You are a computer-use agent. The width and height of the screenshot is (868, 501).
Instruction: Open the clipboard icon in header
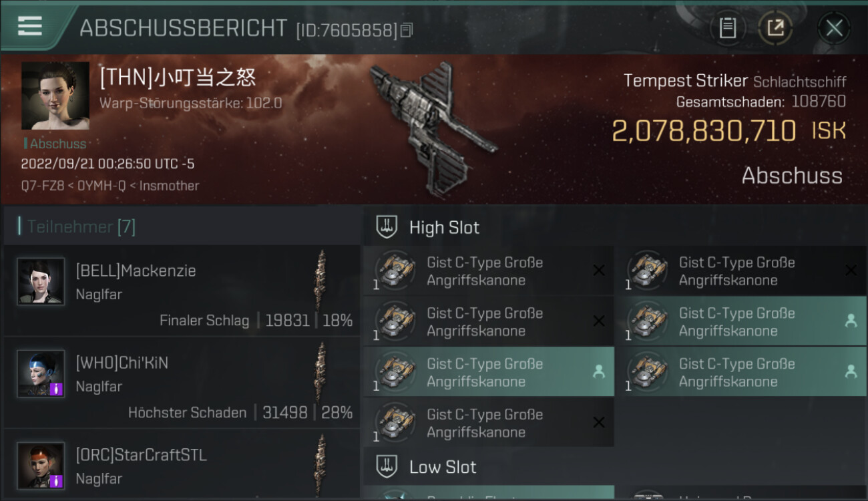[x=728, y=28]
